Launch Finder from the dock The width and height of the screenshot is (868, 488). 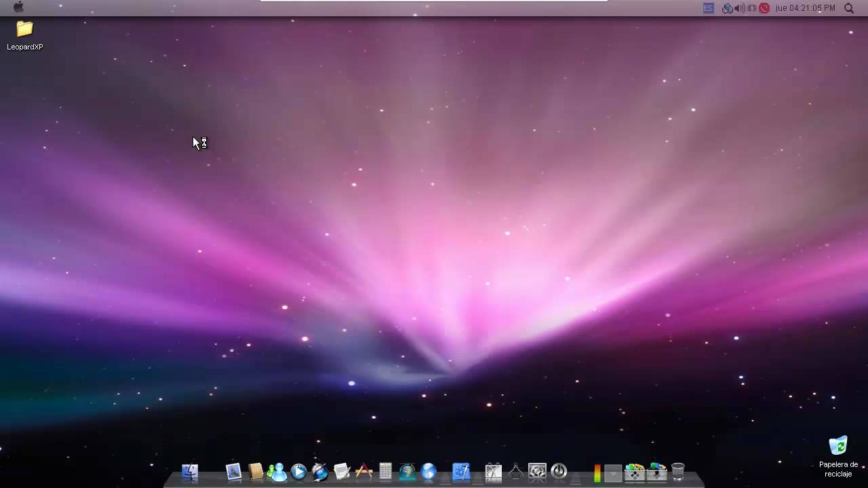(190, 472)
